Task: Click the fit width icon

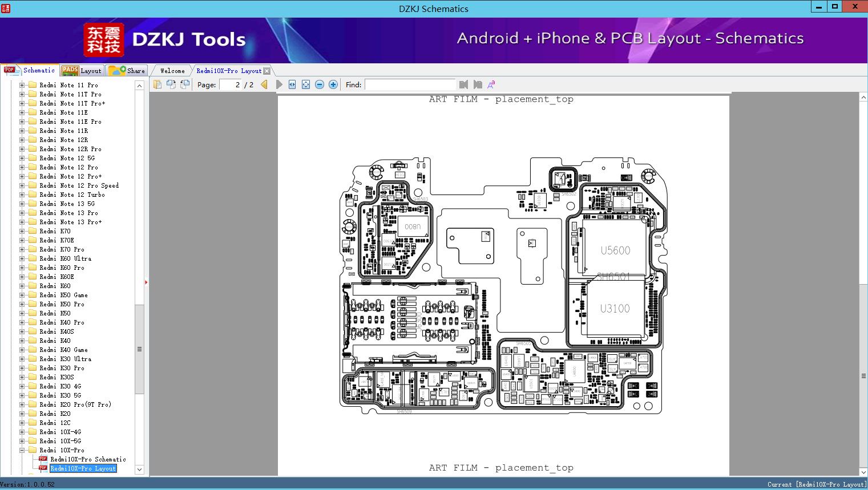Action: (292, 84)
